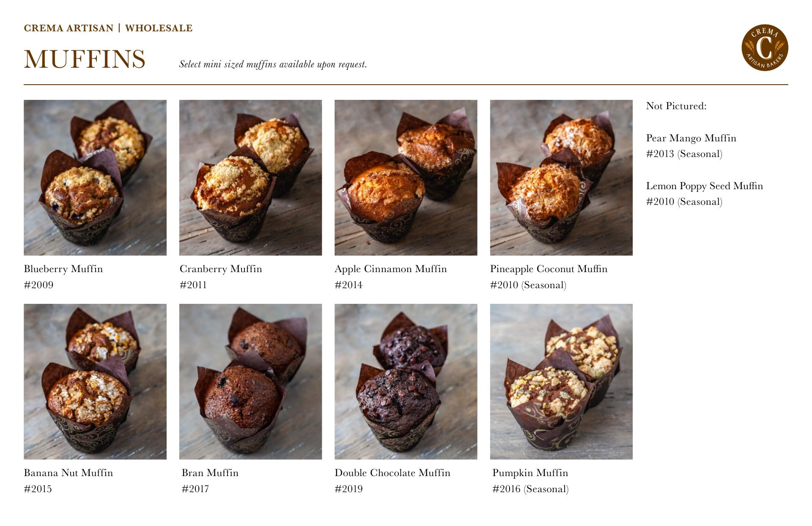Click the Lemon Poppy Seed Muffin listing
Screen dimensions: 812x526
705,194
